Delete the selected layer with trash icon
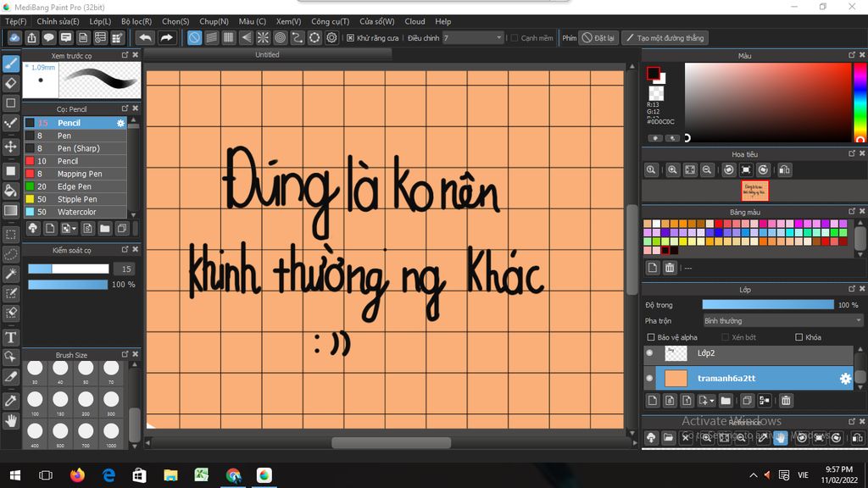868x488 pixels. [x=786, y=400]
